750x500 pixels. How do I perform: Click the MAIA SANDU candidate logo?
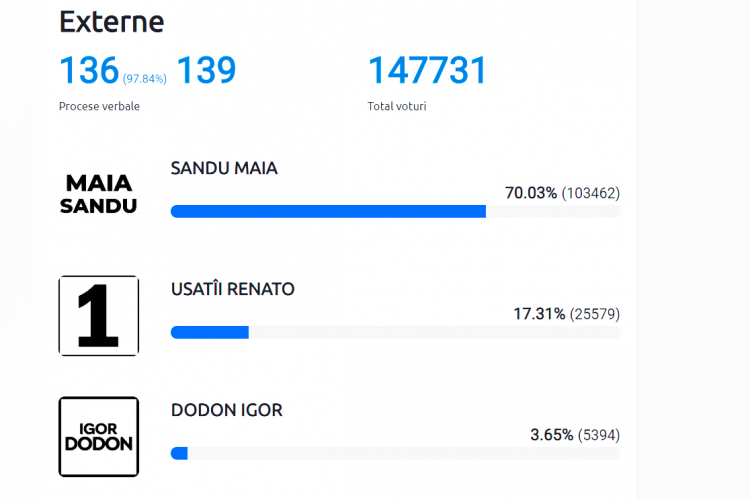coord(99,194)
